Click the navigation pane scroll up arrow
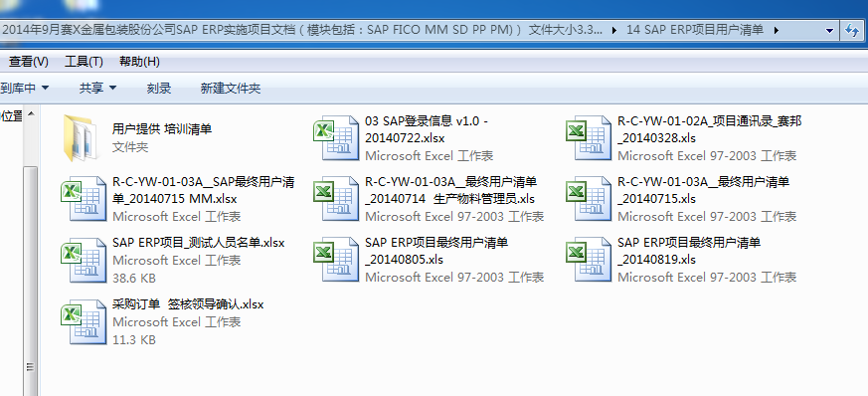The height and width of the screenshot is (396, 868). coord(31,114)
